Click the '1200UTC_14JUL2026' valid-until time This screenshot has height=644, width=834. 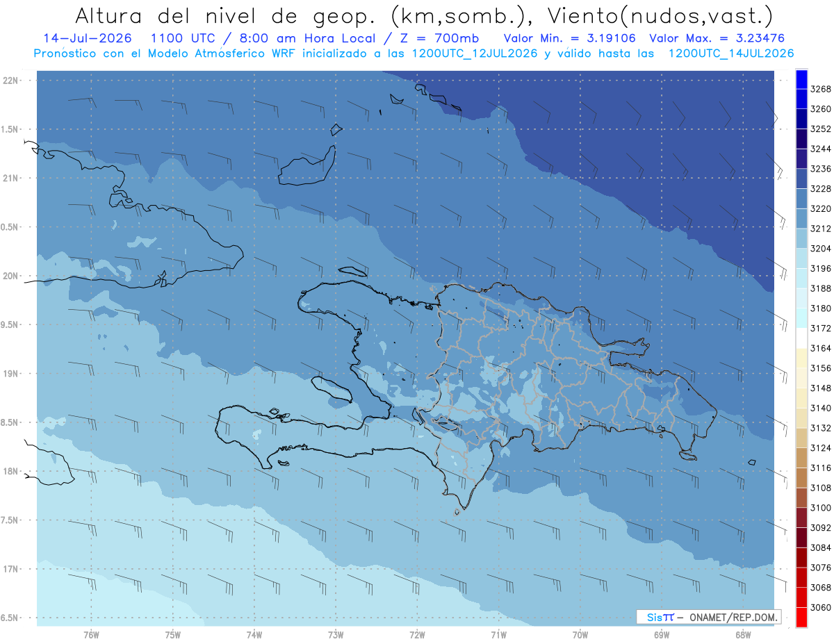tap(731, 53)
